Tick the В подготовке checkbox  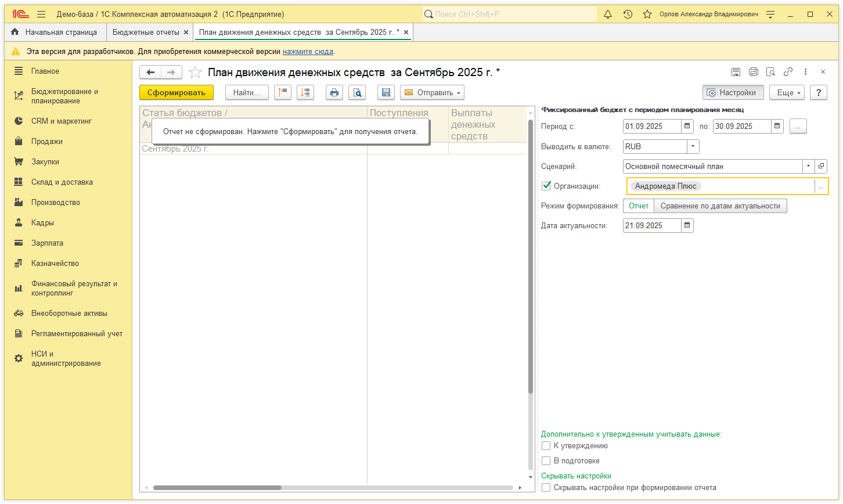546,461
